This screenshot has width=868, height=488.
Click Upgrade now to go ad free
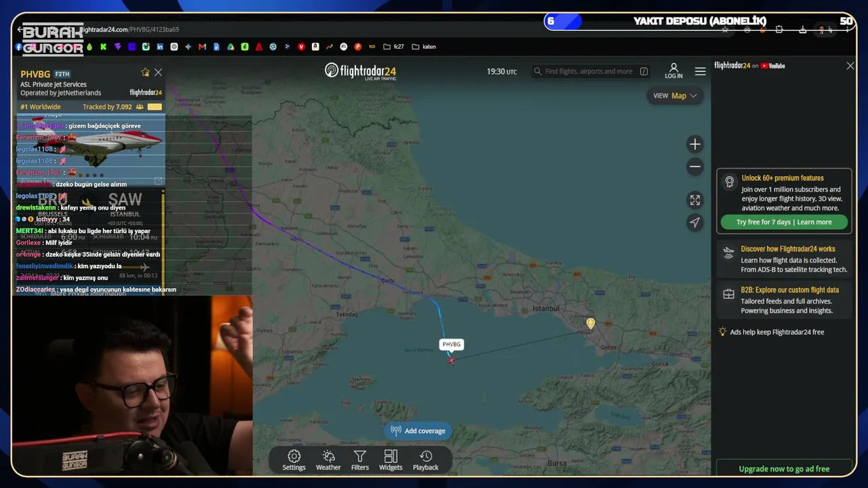[x=784, y=468]
